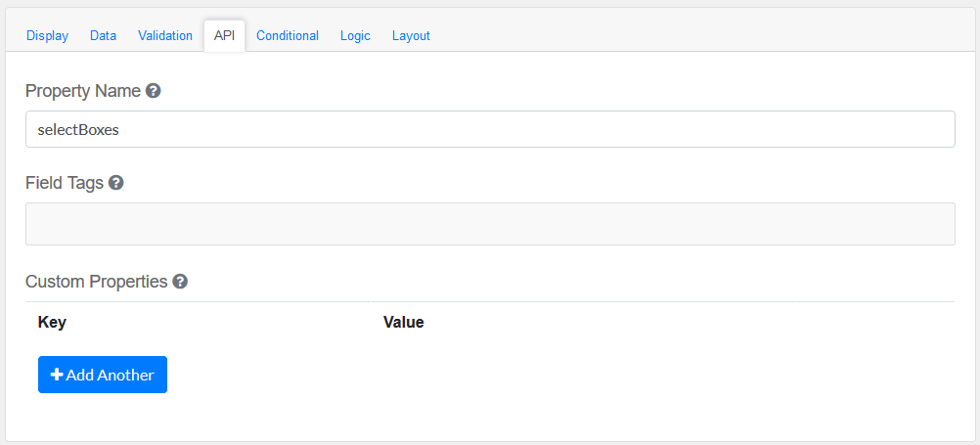Select the API tab
Viewport: 980px width, 445px height.
tap(224, 35)
